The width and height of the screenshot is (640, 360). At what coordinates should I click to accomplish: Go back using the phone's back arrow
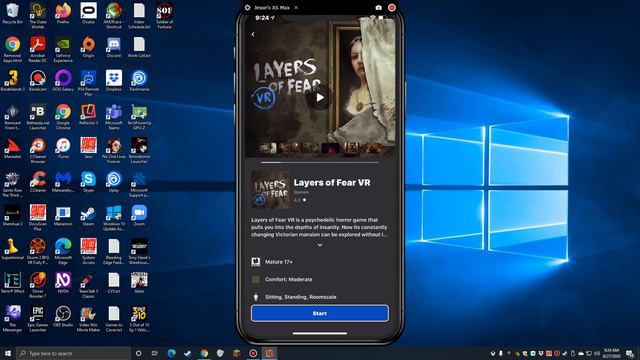[x=253, y=34]
